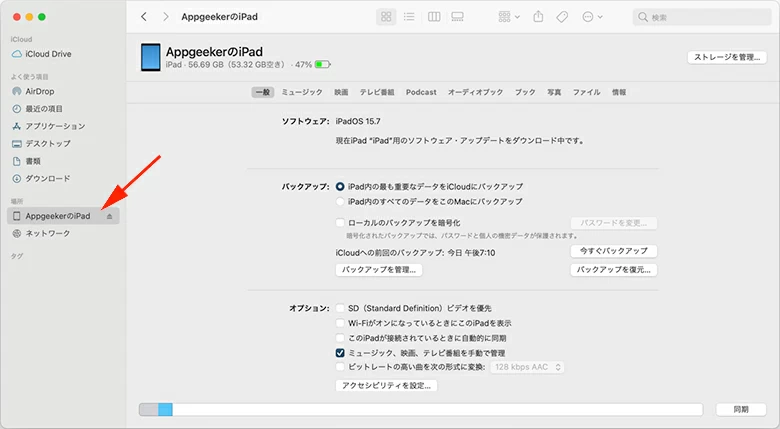This screenshot has height=429, width=780.
Task: Select the iCloud backup radio button
Action: pyautogui.click(x=341, y=186)
